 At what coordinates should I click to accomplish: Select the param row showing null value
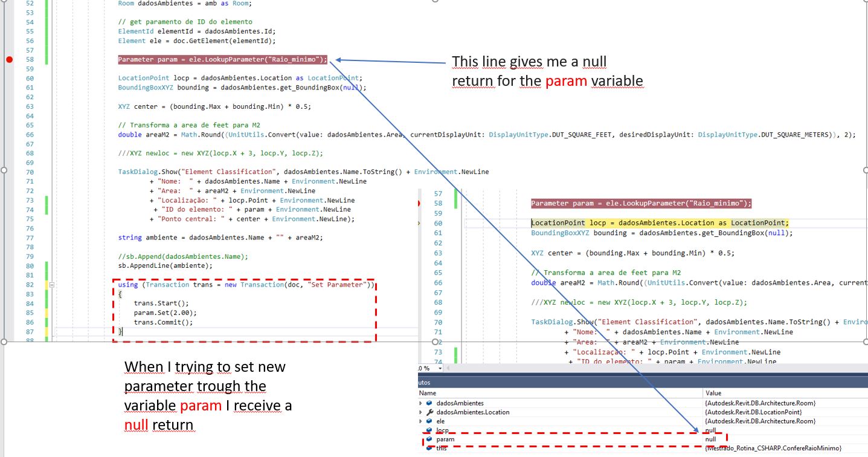tap(544, 439)
